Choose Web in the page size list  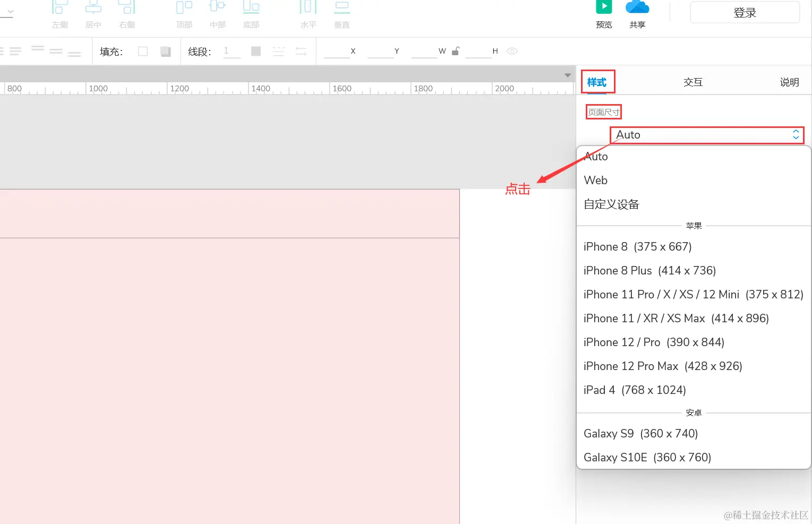[694, 181]
